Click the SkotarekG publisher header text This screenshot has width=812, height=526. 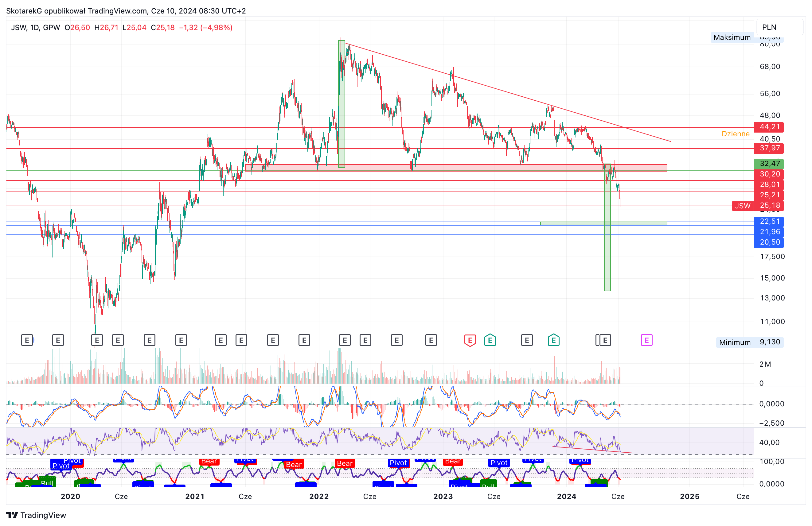(126, 11)
